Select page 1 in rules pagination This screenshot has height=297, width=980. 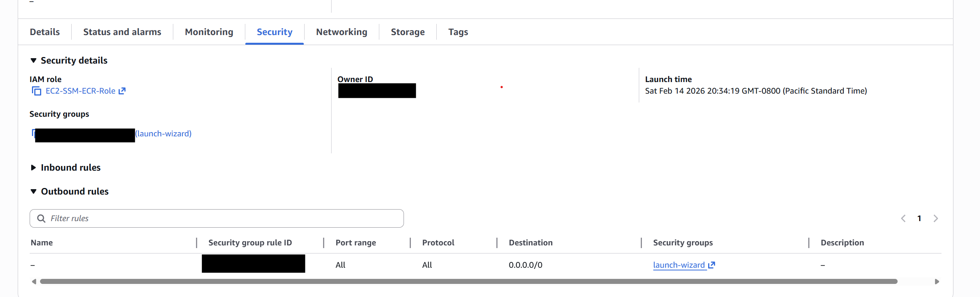(919, 218)
